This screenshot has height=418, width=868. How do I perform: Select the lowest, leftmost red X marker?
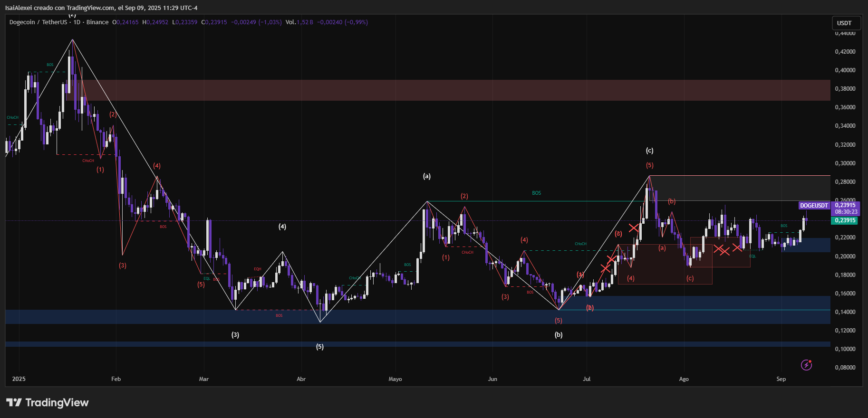[x=605, y=268]
